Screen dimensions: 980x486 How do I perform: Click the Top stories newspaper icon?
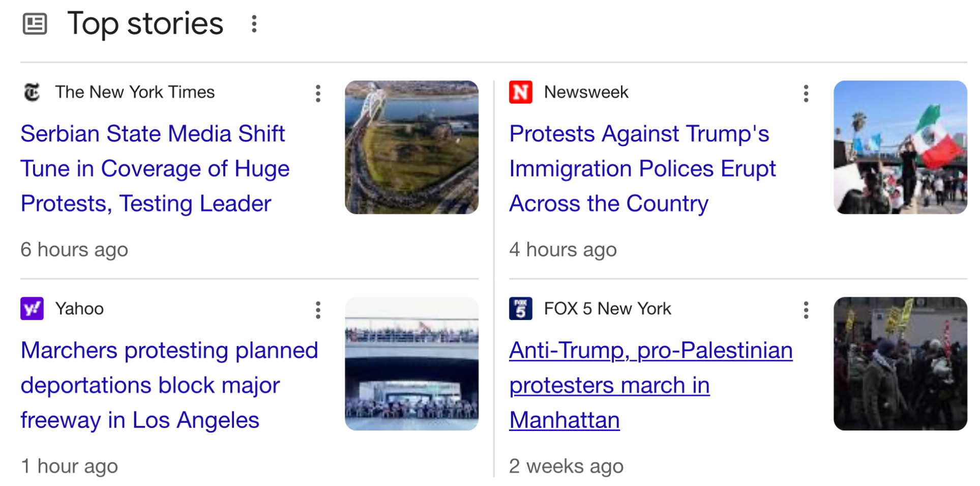click(x=35, y=24)
